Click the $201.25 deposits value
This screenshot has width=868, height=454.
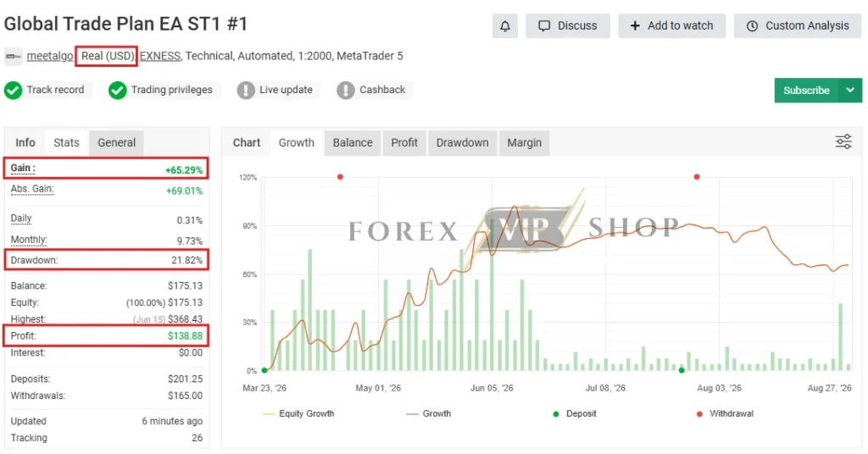[x=185, y=379]
